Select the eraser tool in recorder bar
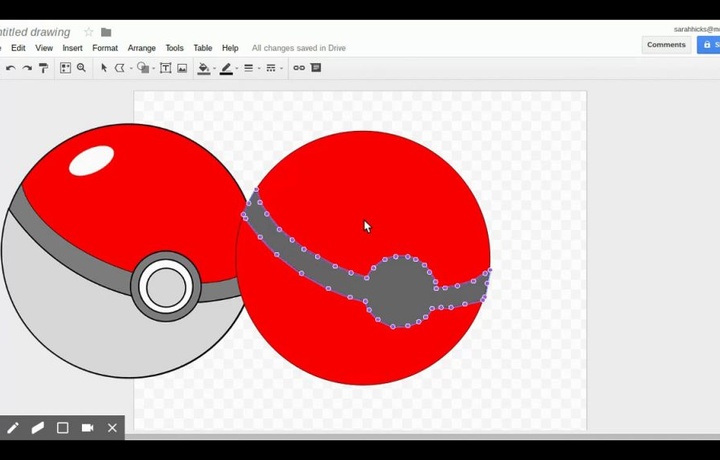The height and width of the screenshot is (460, 720). point(38,428)
